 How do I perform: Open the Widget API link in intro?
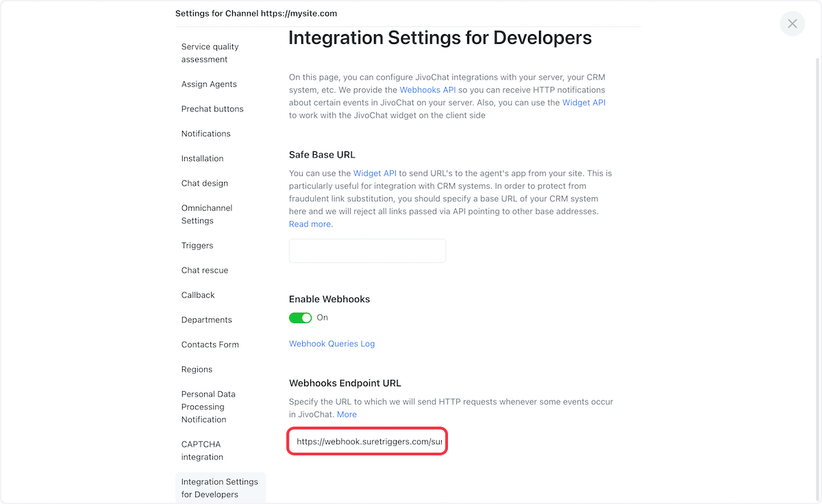pyautogui.click(x=584, y=103)
